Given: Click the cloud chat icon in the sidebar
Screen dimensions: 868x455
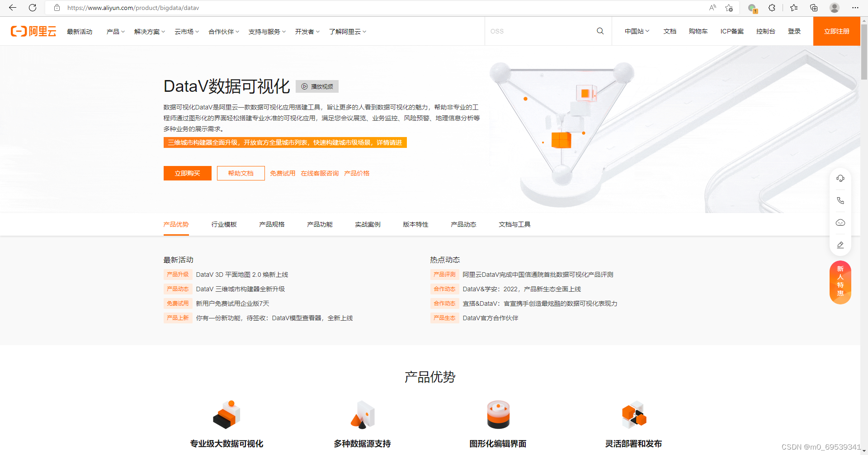Looking at the screenshot, I should point(840,223).
